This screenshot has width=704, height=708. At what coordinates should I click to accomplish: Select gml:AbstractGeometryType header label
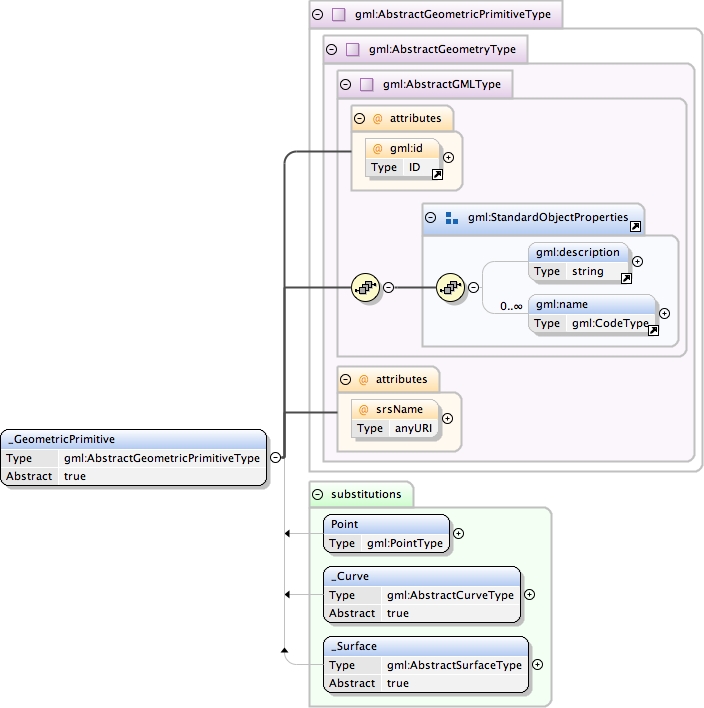point(442,50)
